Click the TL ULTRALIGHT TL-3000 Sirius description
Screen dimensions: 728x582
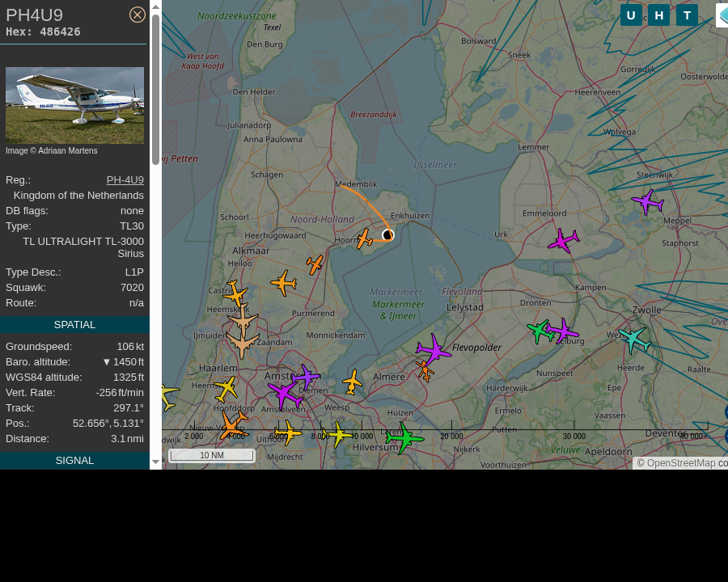click(83, 247)
